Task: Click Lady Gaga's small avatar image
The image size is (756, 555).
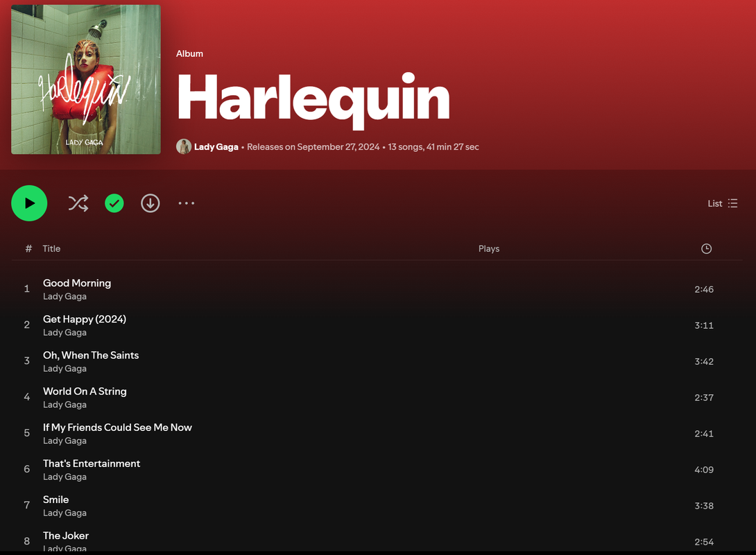Action: [x=184, y=146]
